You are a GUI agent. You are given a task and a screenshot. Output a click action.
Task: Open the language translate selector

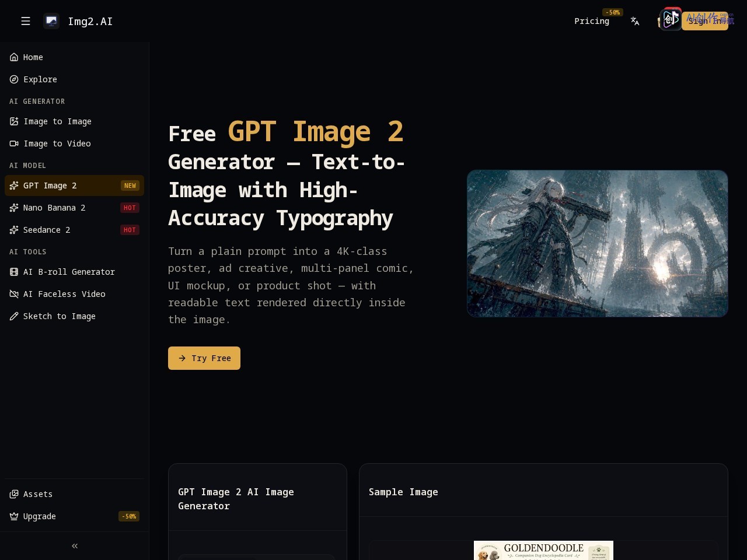pos(635,21)
